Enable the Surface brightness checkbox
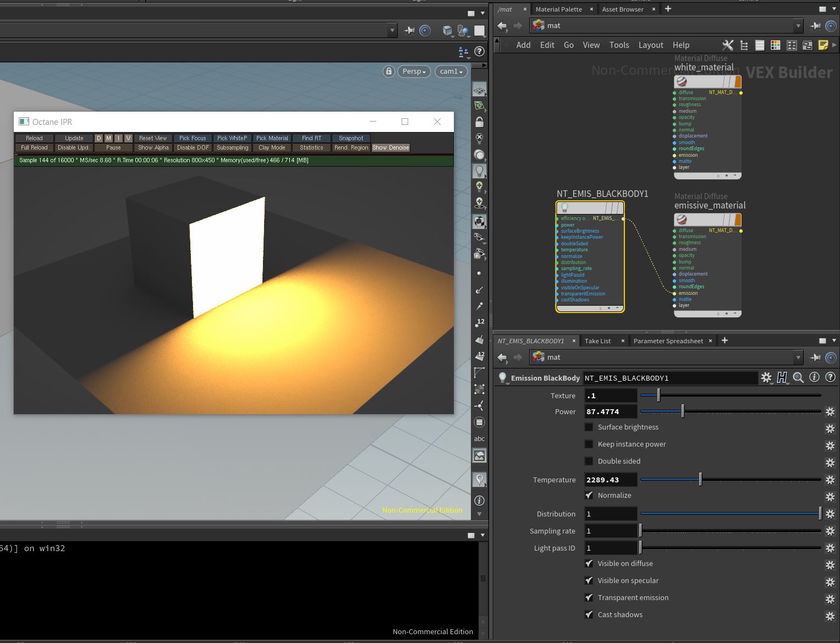Image resolution: width=840 pixels, height=643 pixels. pyautogui.click(x=589, y=427)
